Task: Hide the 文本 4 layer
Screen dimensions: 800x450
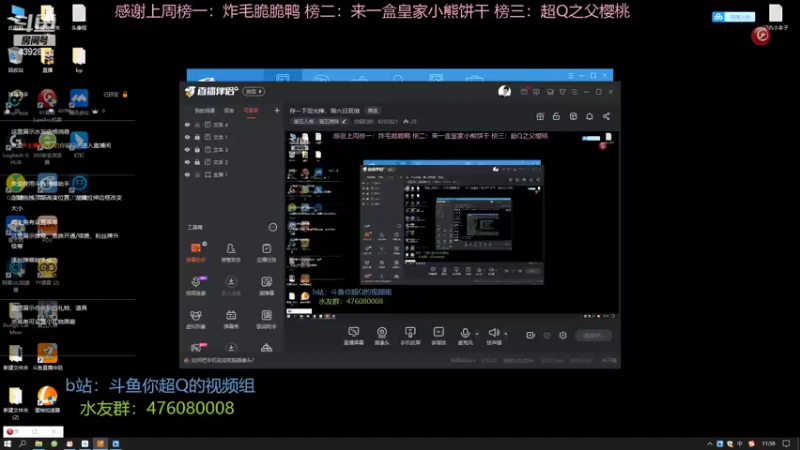Action: (x=187, y=124)
